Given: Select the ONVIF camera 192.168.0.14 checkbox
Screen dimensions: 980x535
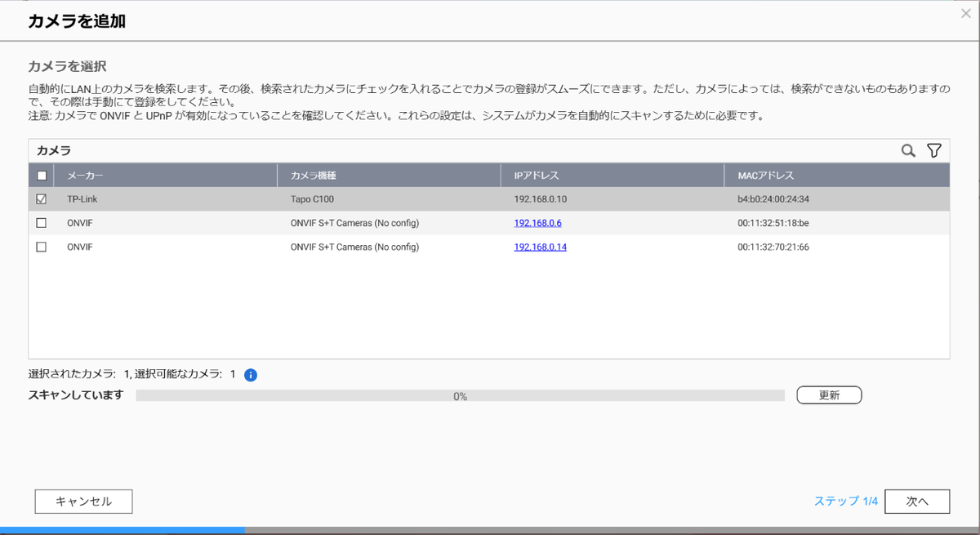Looking at the screenshot, I should (x=42, y=247).
